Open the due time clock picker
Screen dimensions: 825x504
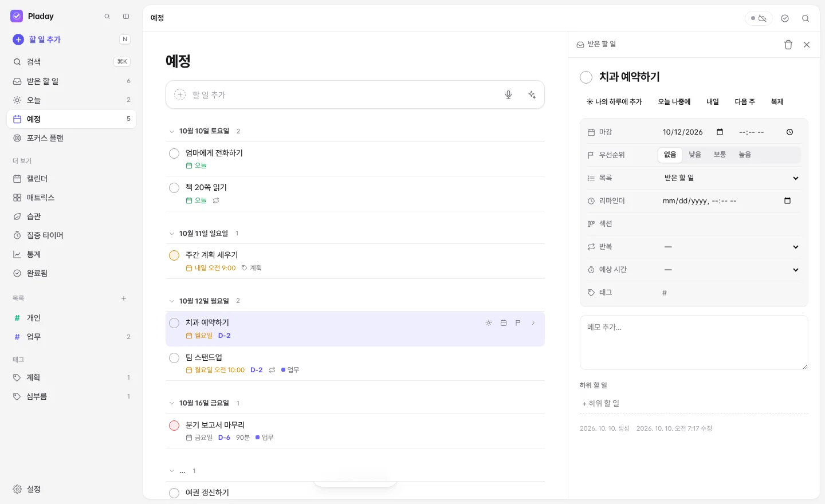pos(789,132)
